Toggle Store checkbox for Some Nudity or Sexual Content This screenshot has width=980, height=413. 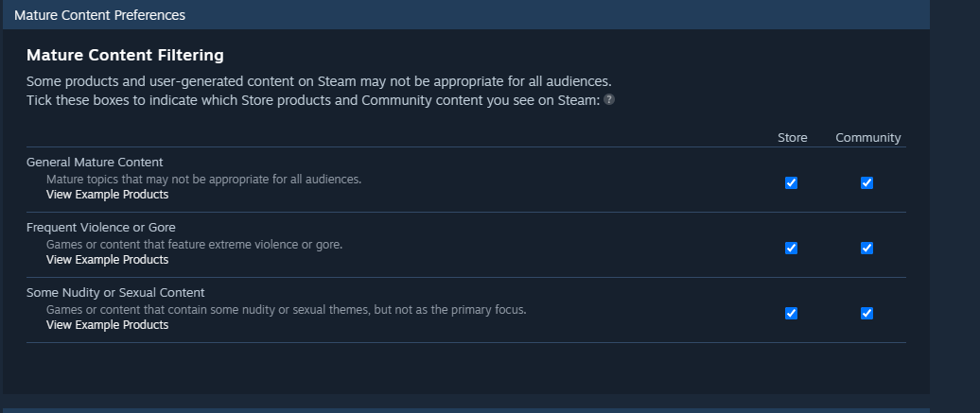(792, 314)
